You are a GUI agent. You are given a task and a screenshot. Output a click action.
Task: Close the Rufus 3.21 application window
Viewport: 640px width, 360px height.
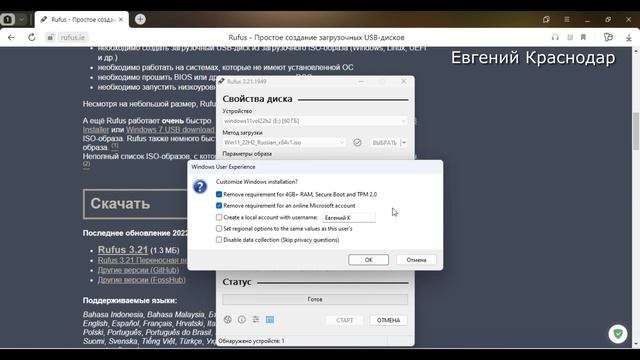click(404, 81)
